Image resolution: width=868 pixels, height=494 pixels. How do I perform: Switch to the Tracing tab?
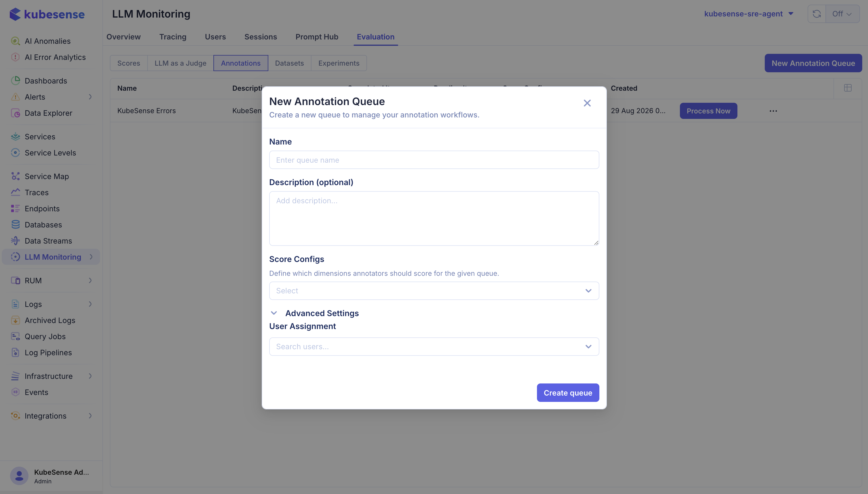click(x=173, y=37)
